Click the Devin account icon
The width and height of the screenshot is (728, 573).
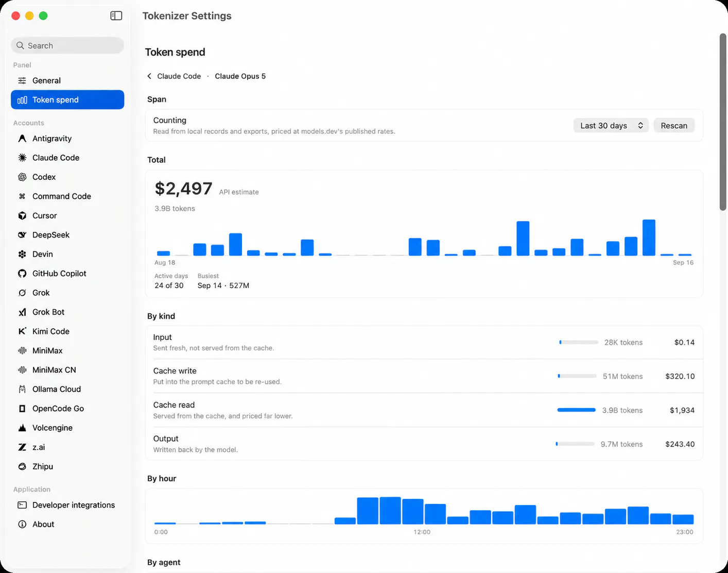[22, 254]
